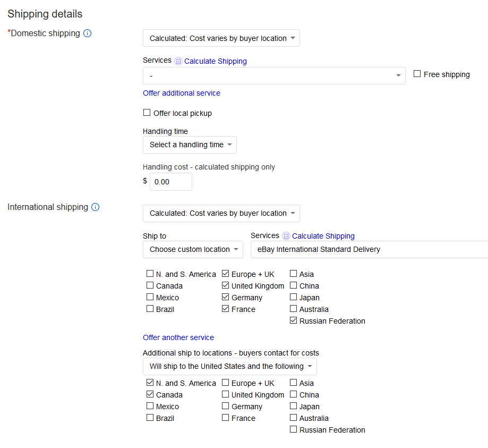Click the handling cost amount field
The height and width of the screenshot is (448, 488).
(x=171, y=182)
